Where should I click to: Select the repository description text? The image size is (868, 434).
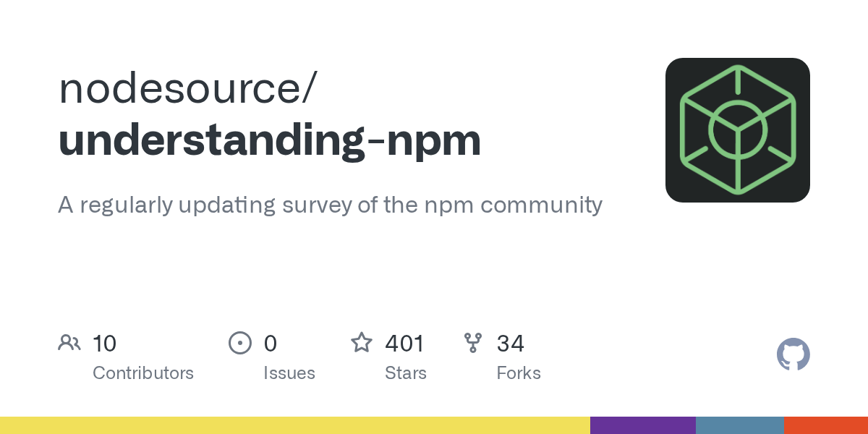pyautogui.click(x=330, y=205)
